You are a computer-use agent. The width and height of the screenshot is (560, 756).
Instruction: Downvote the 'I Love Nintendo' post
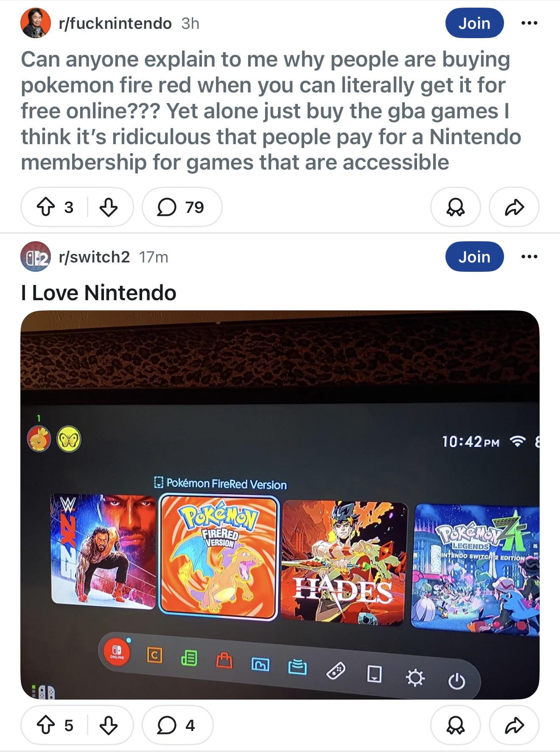(109, 725)
